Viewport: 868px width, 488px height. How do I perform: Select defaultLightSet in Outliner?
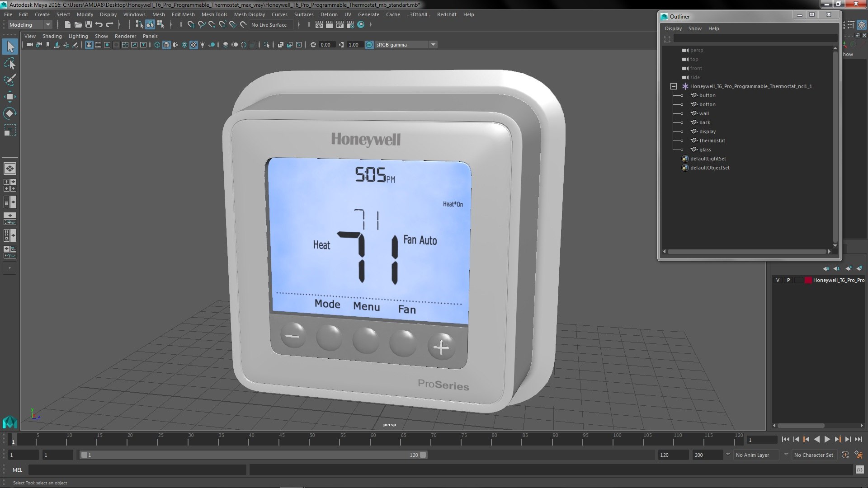pyautogui.click(x=708, y=159)
